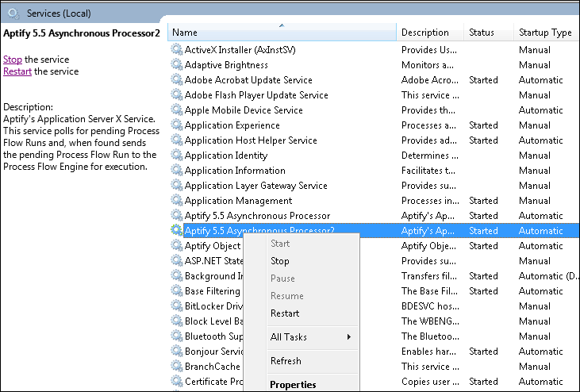Viewport: 580px width, 392px height.
Task: Choose Stop from the context menu
Action: 279,261
